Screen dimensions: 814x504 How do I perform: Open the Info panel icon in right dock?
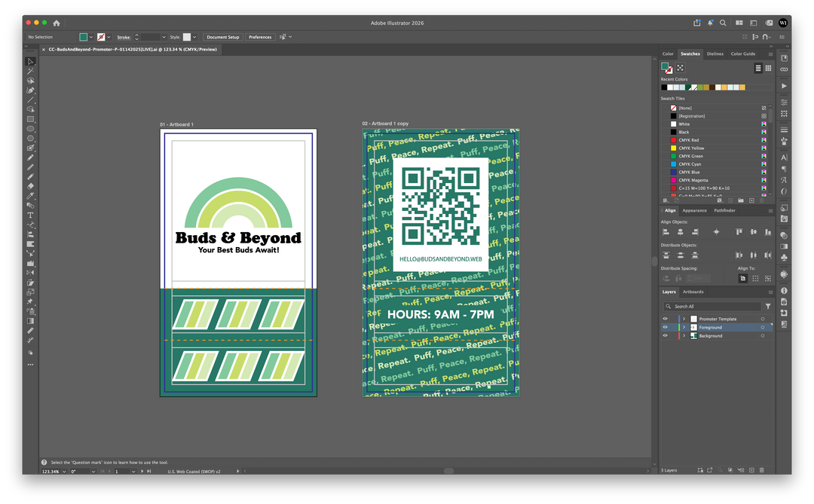(x=784, y=291)
